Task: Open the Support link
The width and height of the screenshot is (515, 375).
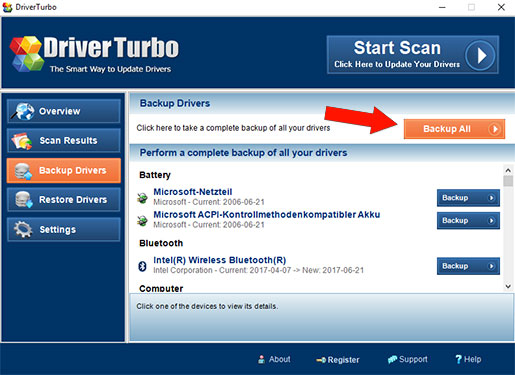Action: tap(407, 359)
